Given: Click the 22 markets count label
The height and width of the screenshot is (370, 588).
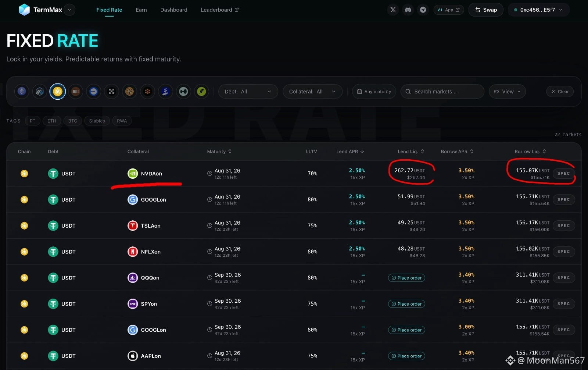Looking at the screenshot, I should pyautogui.click(x=568, y=135).
